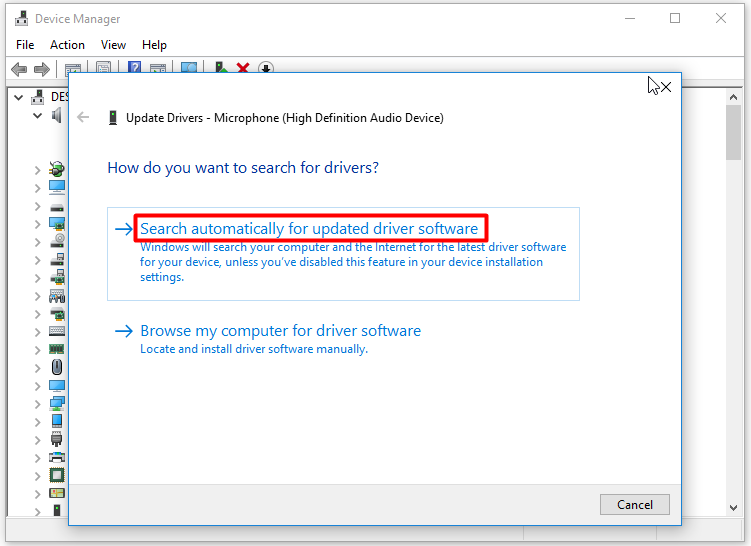The height and width of the screenshot is (546, 751).
Task: Click the action pane toolbar icon right of Help
Action: (158, 68)
